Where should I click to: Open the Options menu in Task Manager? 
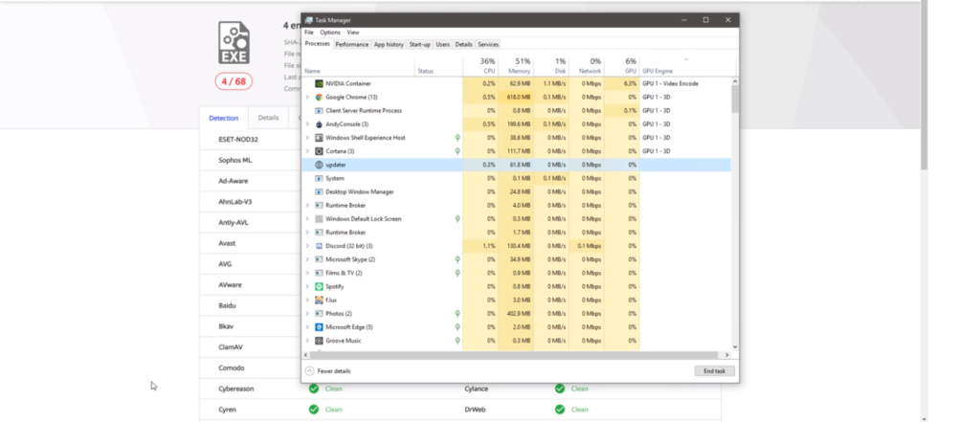pyautogui.click(x=330, y=33)
